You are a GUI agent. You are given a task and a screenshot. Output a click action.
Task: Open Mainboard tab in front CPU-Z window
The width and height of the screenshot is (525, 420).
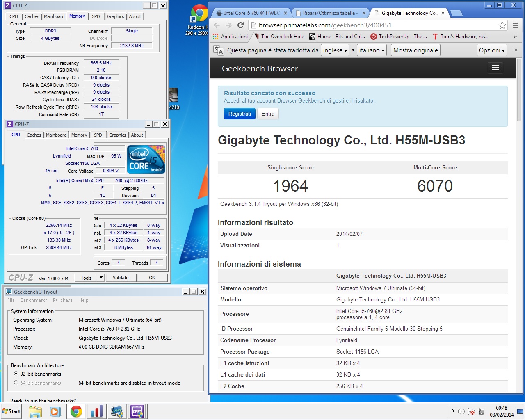tap(56, 135)
